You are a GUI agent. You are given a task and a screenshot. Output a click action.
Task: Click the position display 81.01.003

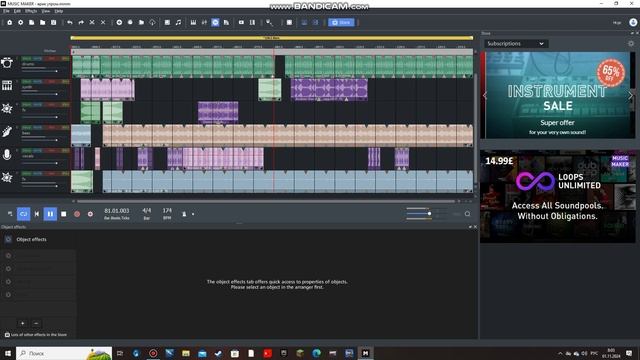[x=117, y=211]
